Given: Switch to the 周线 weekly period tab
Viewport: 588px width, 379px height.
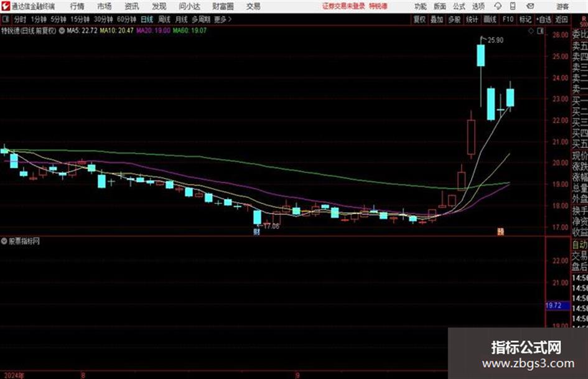Looking at the screenshot, I should [x=164, y=19].
